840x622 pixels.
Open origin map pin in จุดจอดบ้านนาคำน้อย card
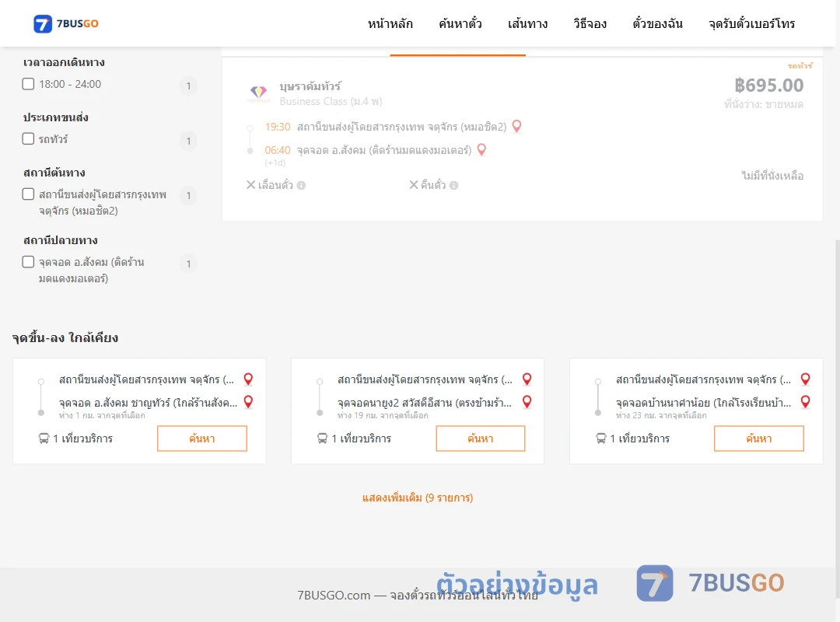pyautogui.click(x=805, y=379)
